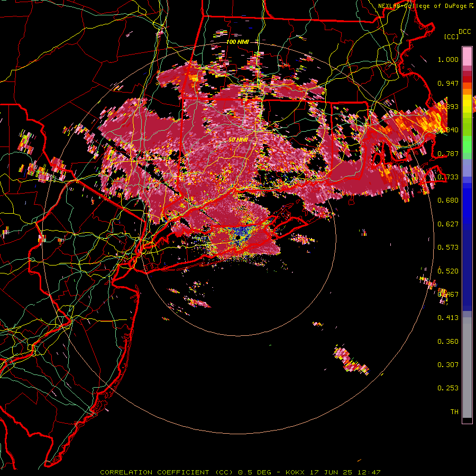Pick the bright green color bar segment
Viewport: 476px width, 476px height.
467,144
